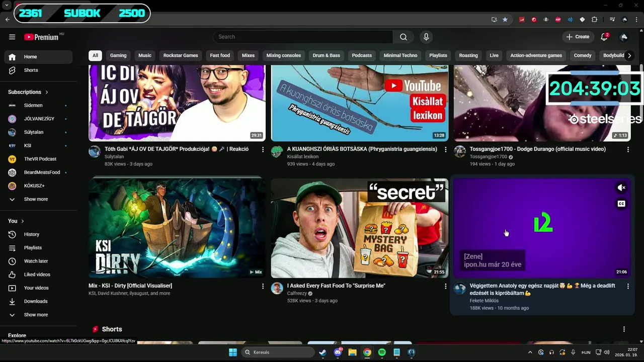Image resolution: width=644 pixels, height=362 pixels.
Task: Open the Chrome three-dot menu
Action: point(637,20)
